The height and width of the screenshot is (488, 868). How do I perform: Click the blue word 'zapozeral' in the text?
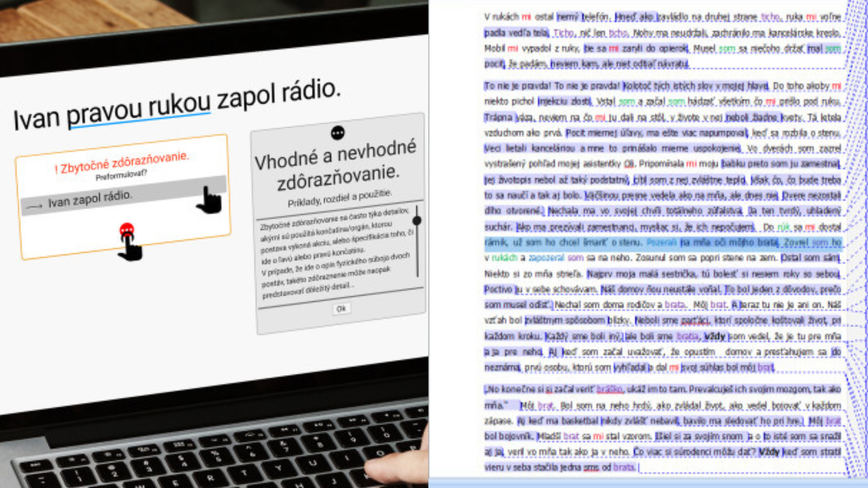(546, 258)
